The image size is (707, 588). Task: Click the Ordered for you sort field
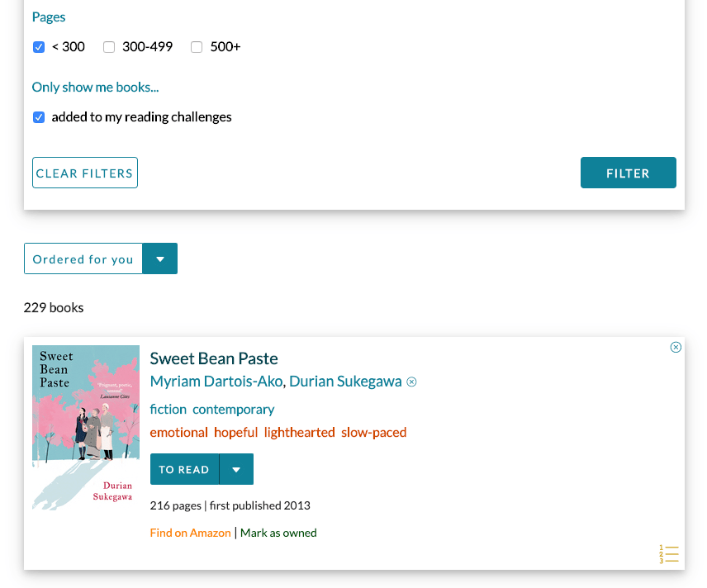point(83,258)
